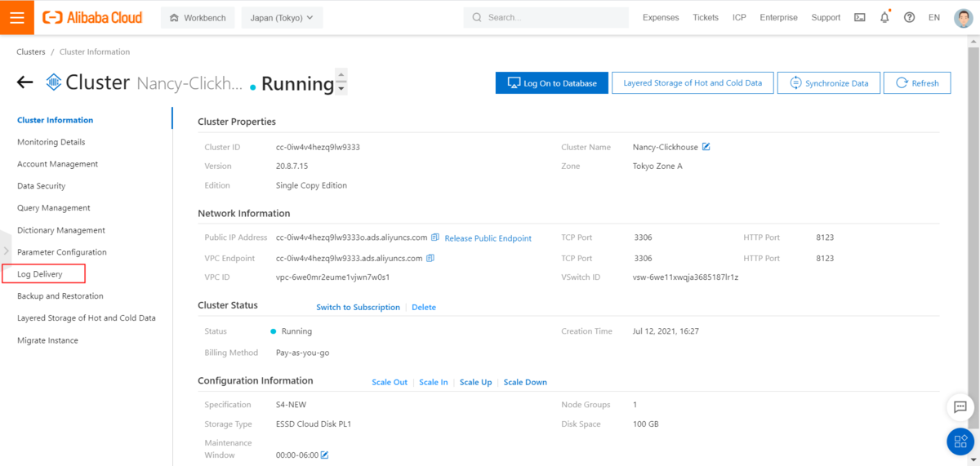The image size is (980, 466).
Task: Open Account Management in sidebar
Action: click(57, 164)
